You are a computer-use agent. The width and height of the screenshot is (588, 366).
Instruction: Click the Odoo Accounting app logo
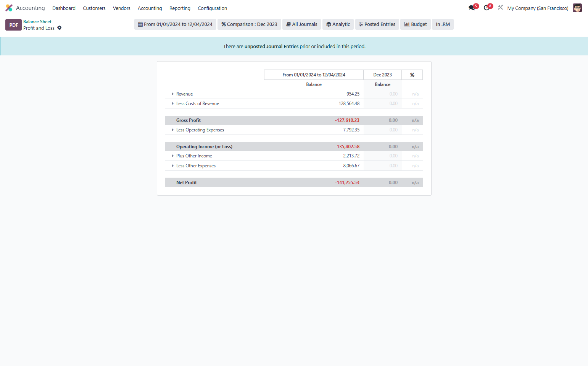[9, 8]
